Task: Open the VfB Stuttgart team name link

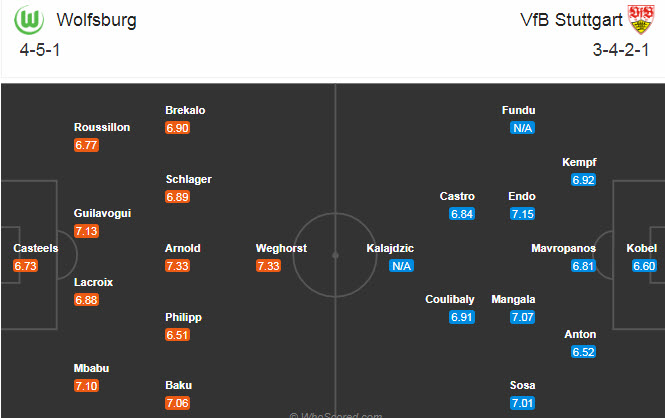Action: pos(570,20)
